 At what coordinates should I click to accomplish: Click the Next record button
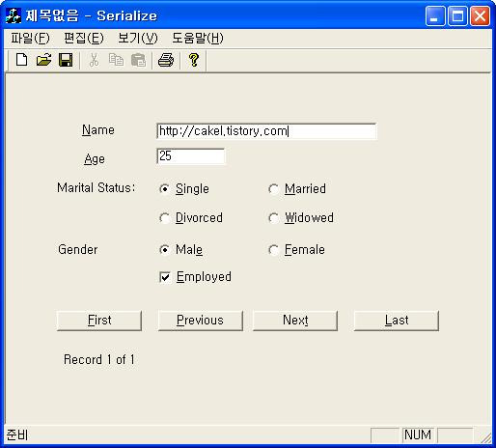click(x=295, y=321)
